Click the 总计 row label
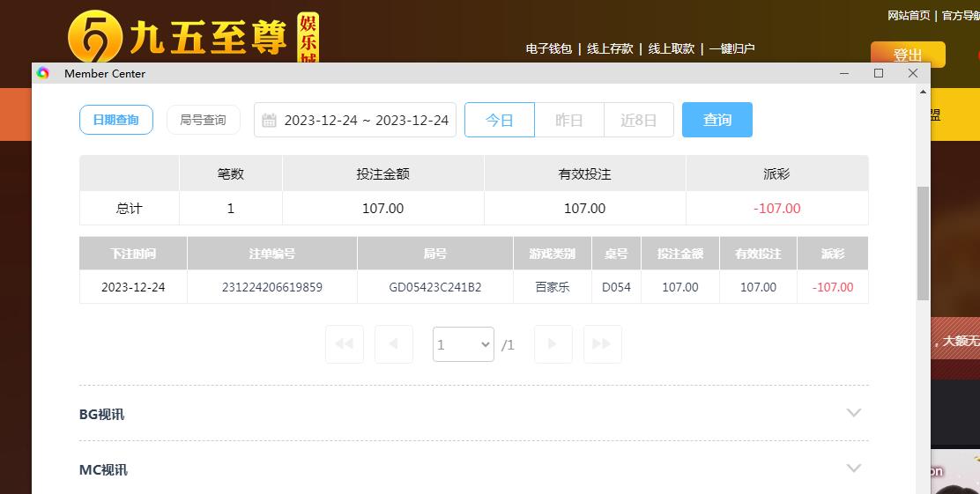Image resolution: width=980 pixels, height=494 pixels. 130,208
